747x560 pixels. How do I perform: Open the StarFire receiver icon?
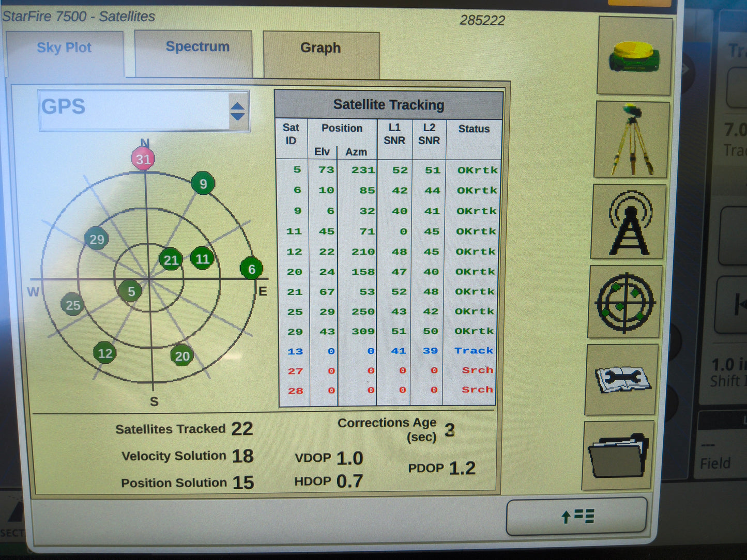635,56
